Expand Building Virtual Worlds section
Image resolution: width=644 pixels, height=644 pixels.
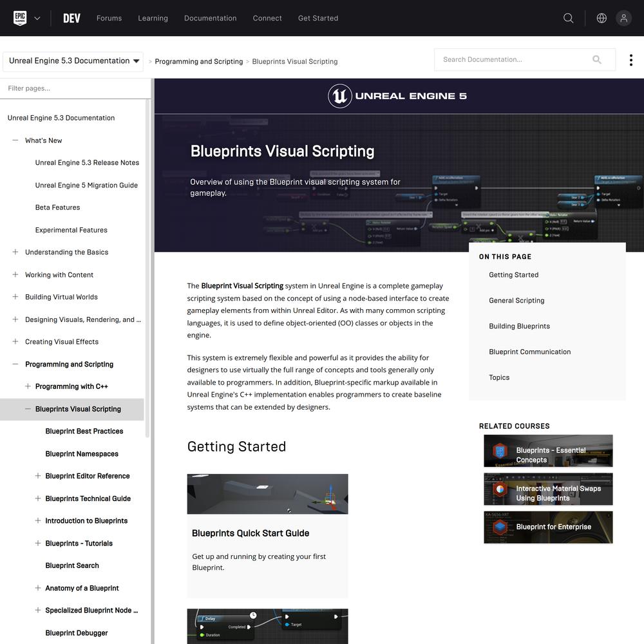[15, 296]
